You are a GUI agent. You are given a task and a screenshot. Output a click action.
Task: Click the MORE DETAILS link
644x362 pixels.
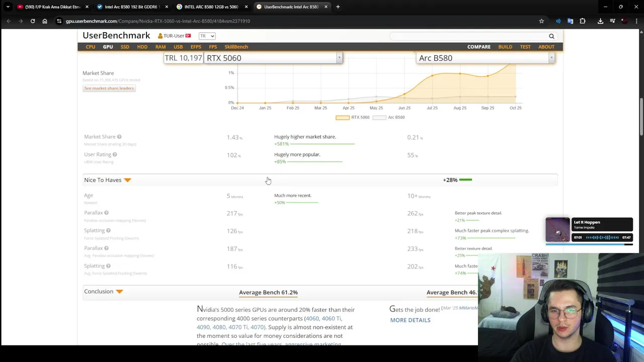click(x=410, y=320)
